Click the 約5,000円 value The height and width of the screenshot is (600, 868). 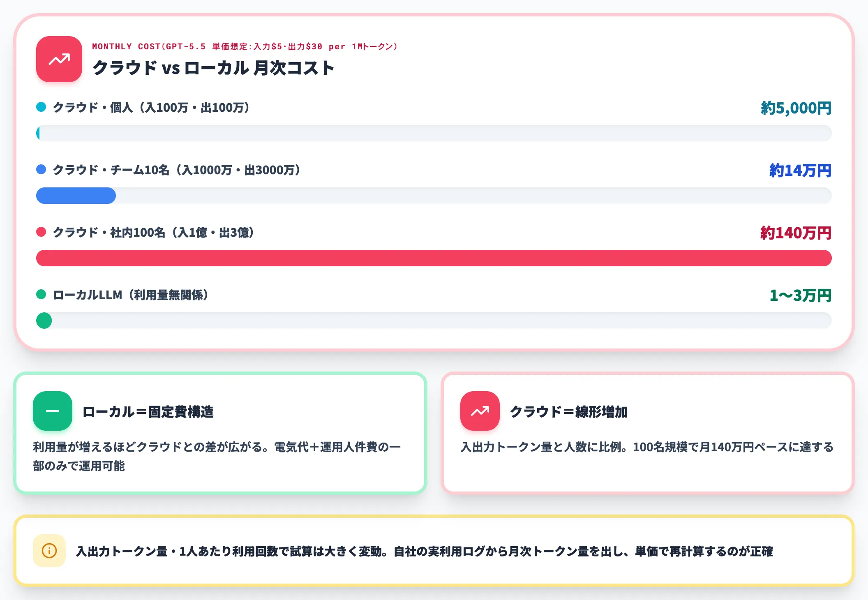click(796, 108)
